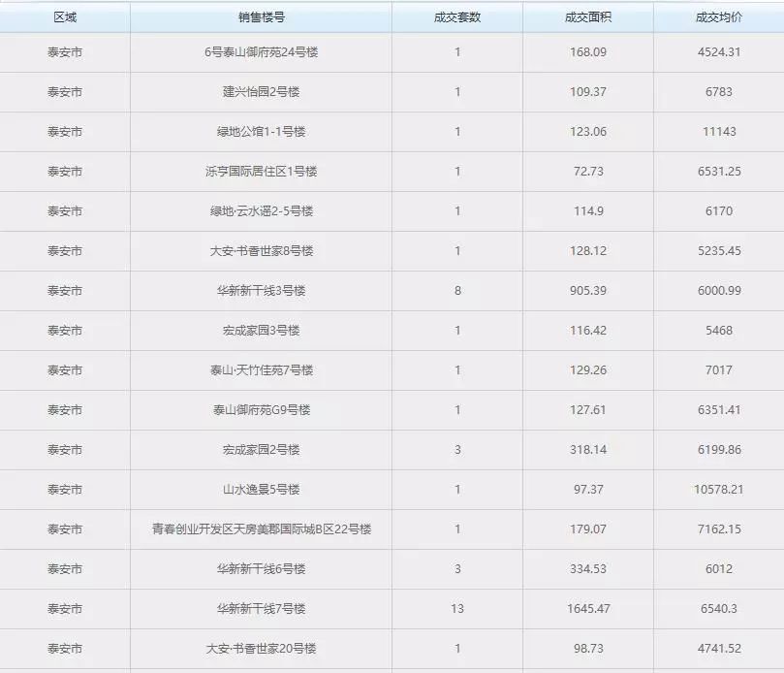Click average price 4524.31
Image resolution: width=784 pixels, height=673 pixels.
(x=719, y=52)
